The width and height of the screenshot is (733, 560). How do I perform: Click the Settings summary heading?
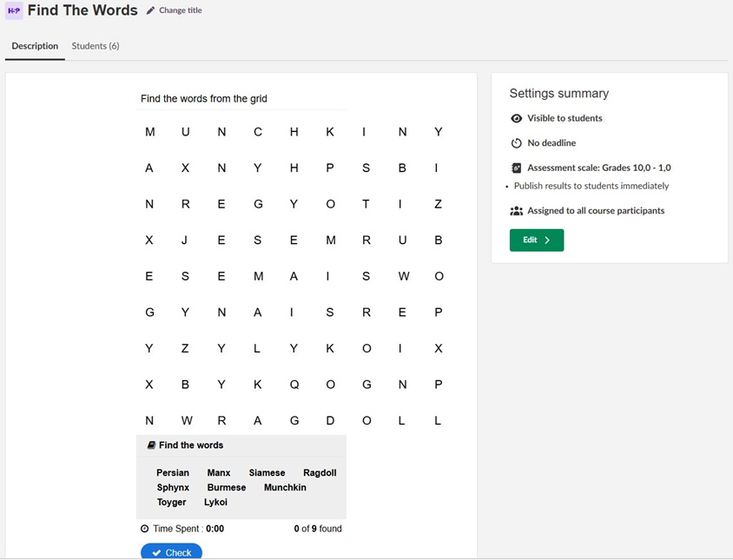(559, 94)
